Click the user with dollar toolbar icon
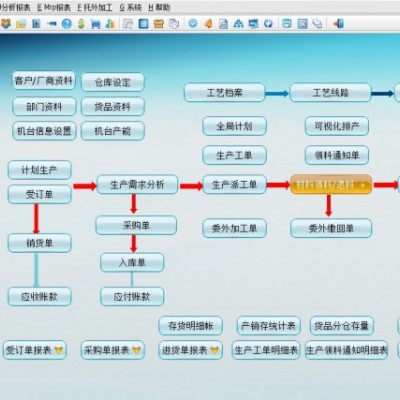 110,24
